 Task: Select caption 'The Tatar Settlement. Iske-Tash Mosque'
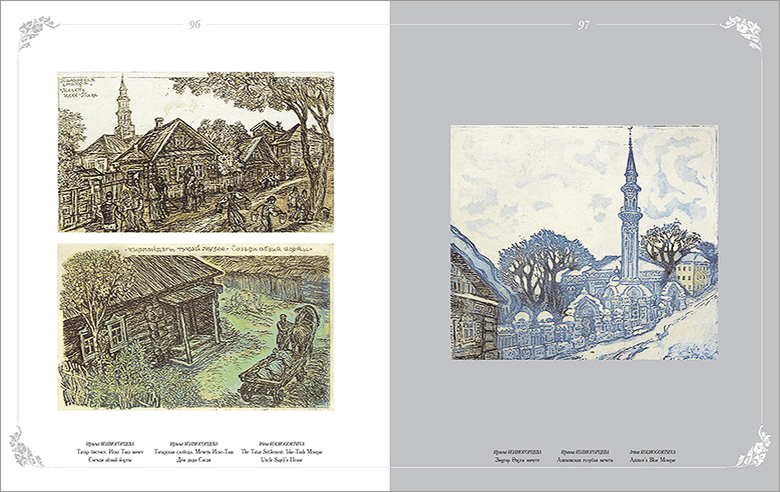pyautogui.click(x=282, y=452)
